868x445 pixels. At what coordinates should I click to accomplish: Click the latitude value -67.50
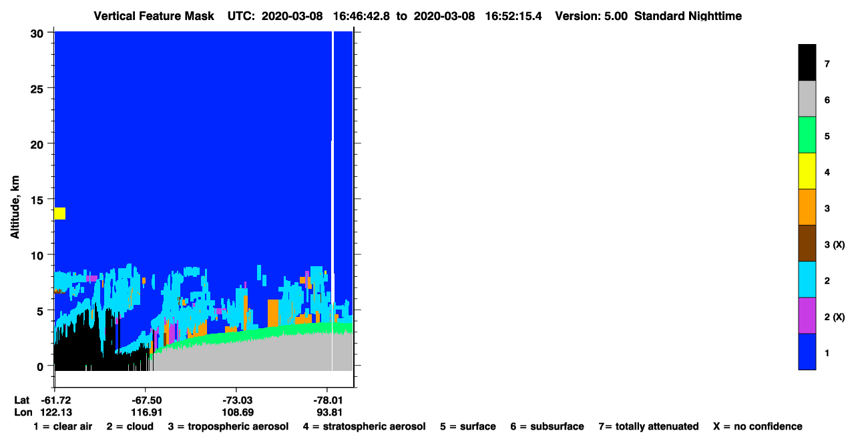click(146, 400)
